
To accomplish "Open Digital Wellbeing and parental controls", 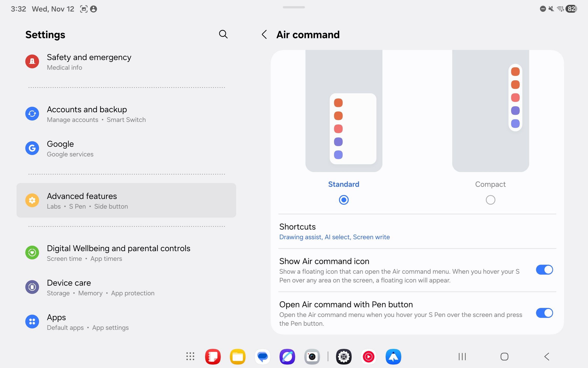I will 119,253.
